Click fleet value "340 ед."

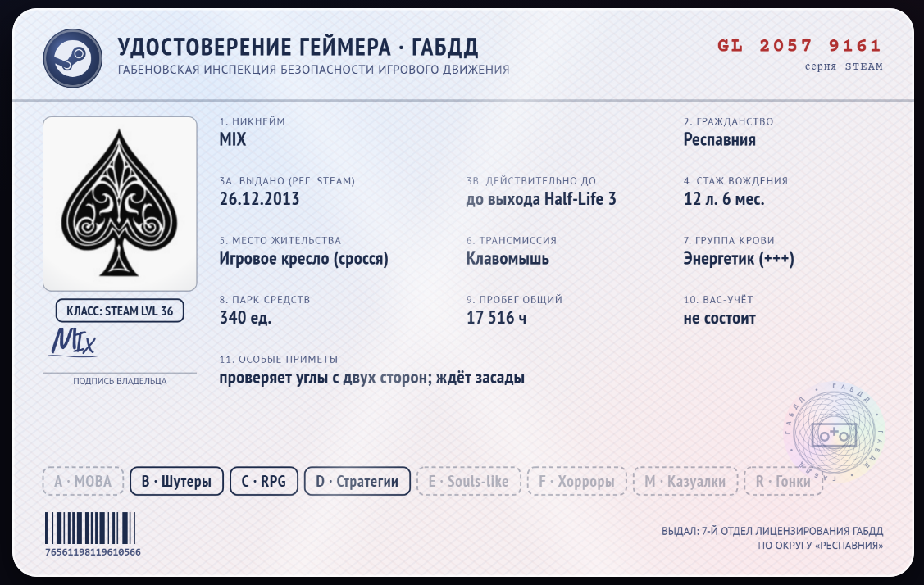point(245,318)
